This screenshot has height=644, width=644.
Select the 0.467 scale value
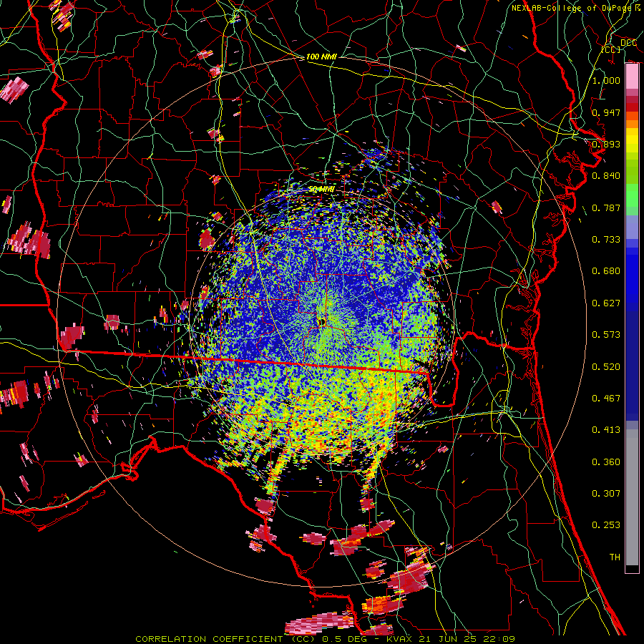tap(606, 399)
